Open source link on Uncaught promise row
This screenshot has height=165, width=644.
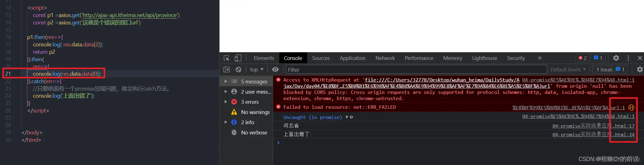coord(578,116)
